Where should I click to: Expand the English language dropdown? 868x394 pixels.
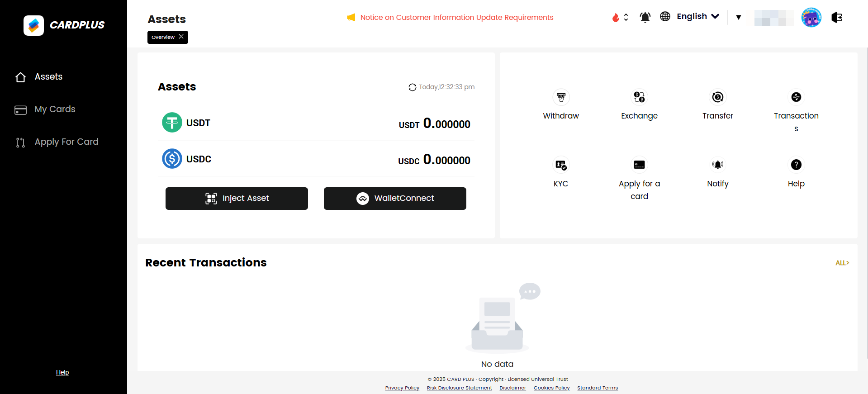[x=697, y=17]
